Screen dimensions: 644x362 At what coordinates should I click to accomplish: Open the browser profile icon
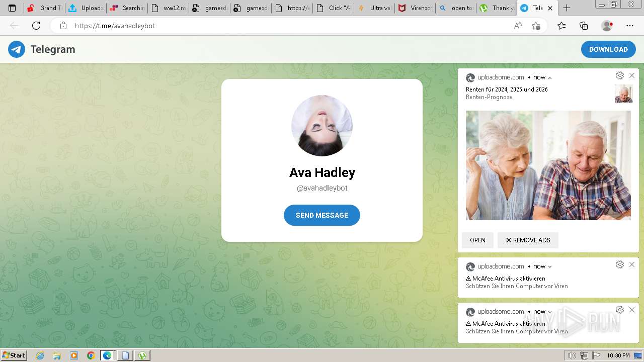click(607, 26)
